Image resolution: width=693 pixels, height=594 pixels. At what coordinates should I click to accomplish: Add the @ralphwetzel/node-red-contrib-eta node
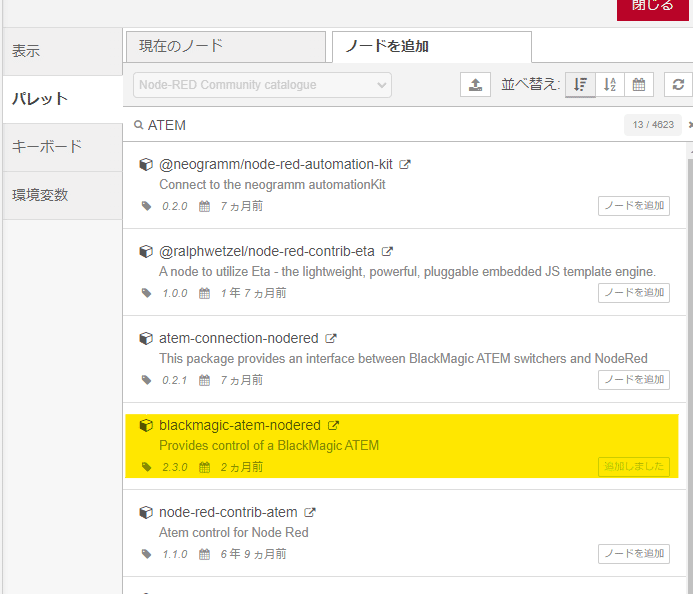click(634, 293)
